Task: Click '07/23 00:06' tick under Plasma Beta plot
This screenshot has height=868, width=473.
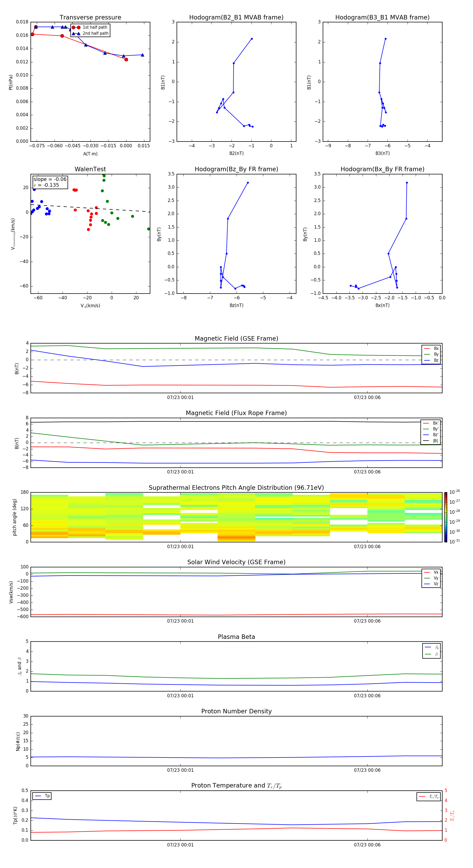Action: 367,696
